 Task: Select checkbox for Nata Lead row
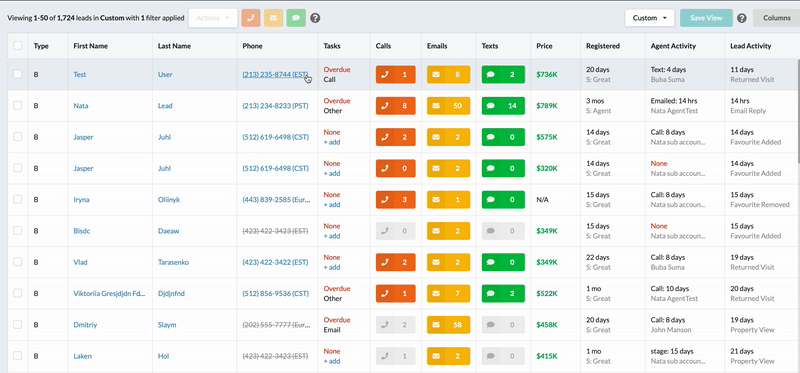18,105
